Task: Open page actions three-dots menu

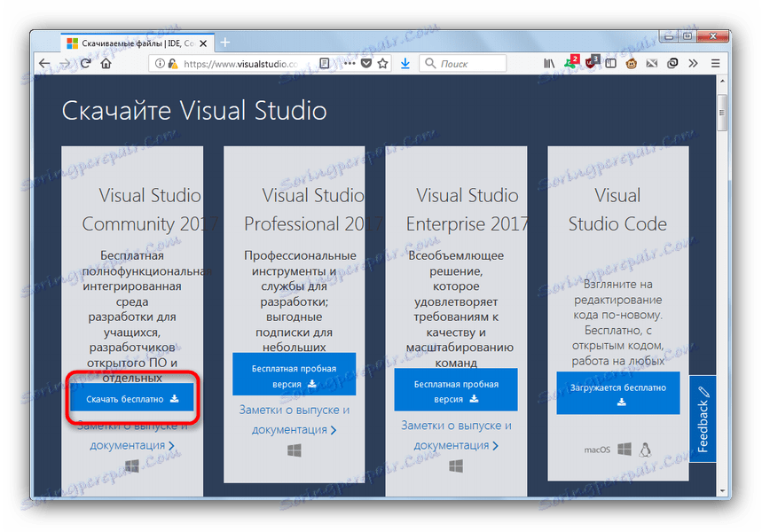Action: click(x=349, y=64)
